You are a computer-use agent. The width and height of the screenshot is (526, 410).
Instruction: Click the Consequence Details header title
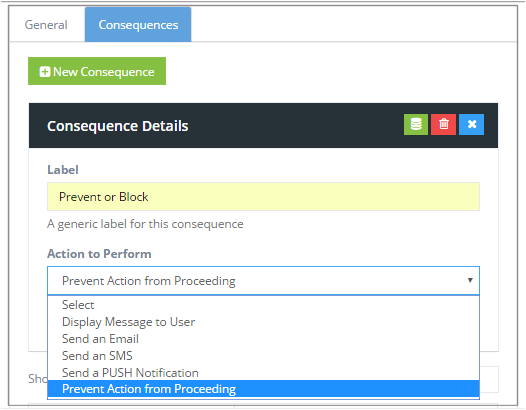pyautogui.click(x=117, y=126)
